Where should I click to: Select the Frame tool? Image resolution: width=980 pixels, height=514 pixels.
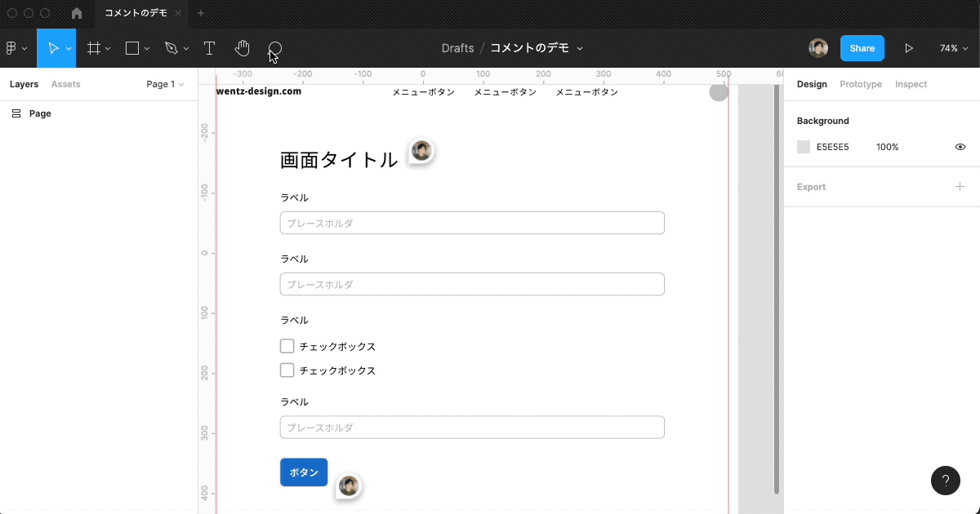coord(94,48)
